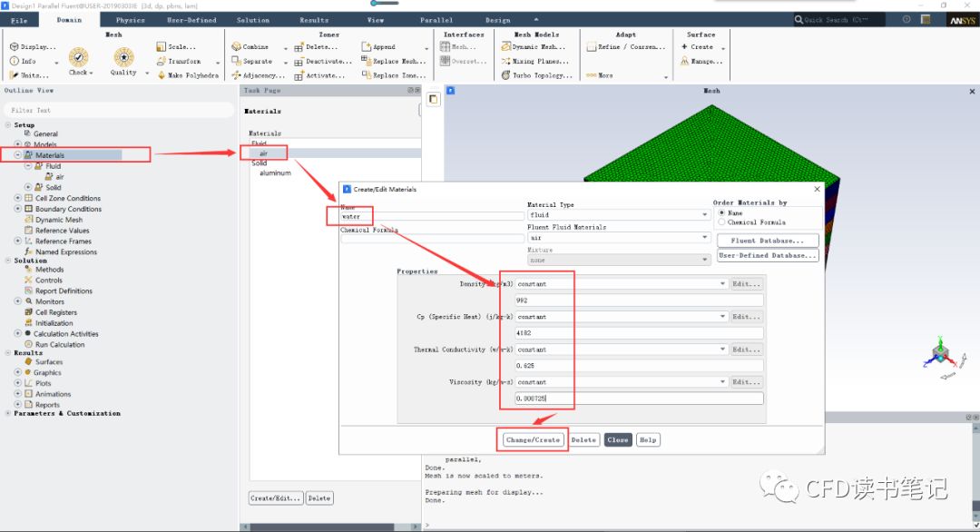
Task: Open Fluent Database
Action: coord(768,241)
